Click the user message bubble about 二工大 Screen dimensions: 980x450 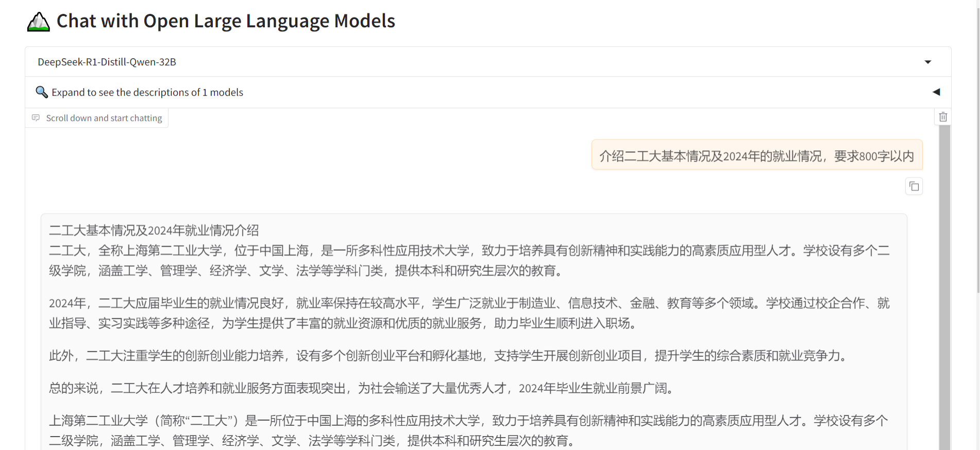756,155
